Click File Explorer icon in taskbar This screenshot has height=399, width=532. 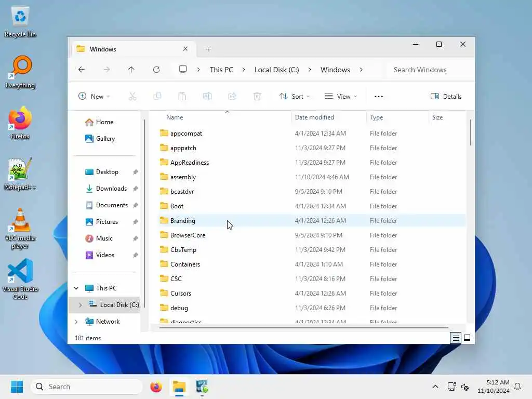179,387
